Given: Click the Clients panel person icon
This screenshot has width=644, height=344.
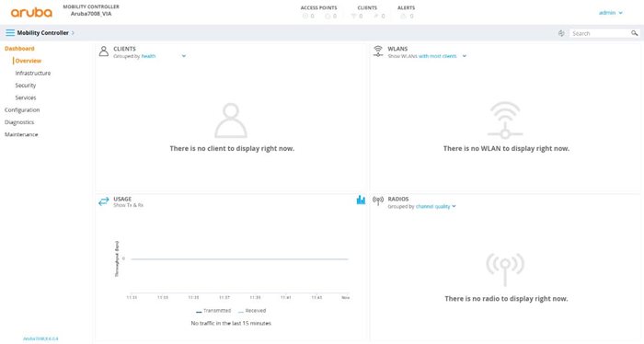Looking at the screenshot, I should pos(104,52).
